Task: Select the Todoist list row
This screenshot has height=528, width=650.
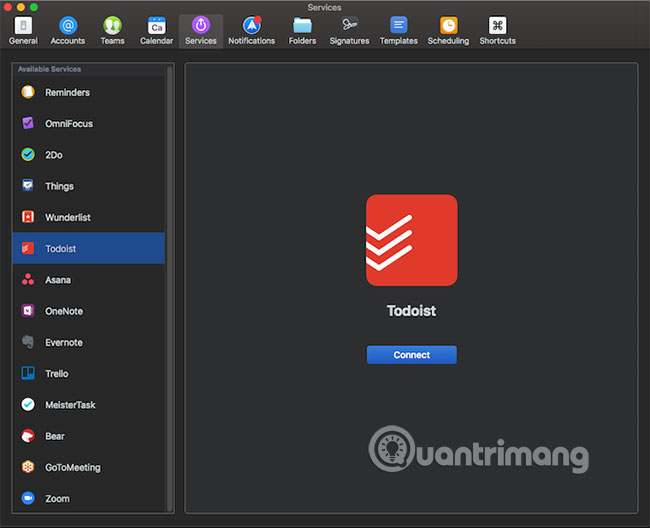Action: click(89, 248)
